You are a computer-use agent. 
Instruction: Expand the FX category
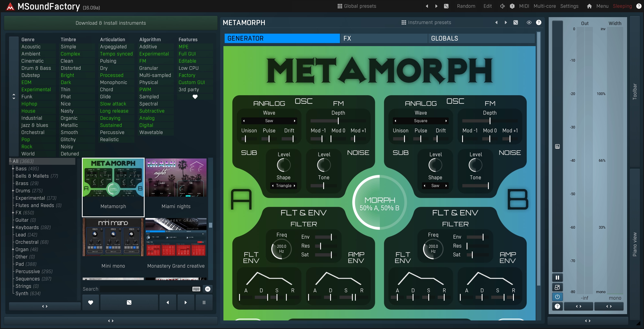click(x=13, y=213)
